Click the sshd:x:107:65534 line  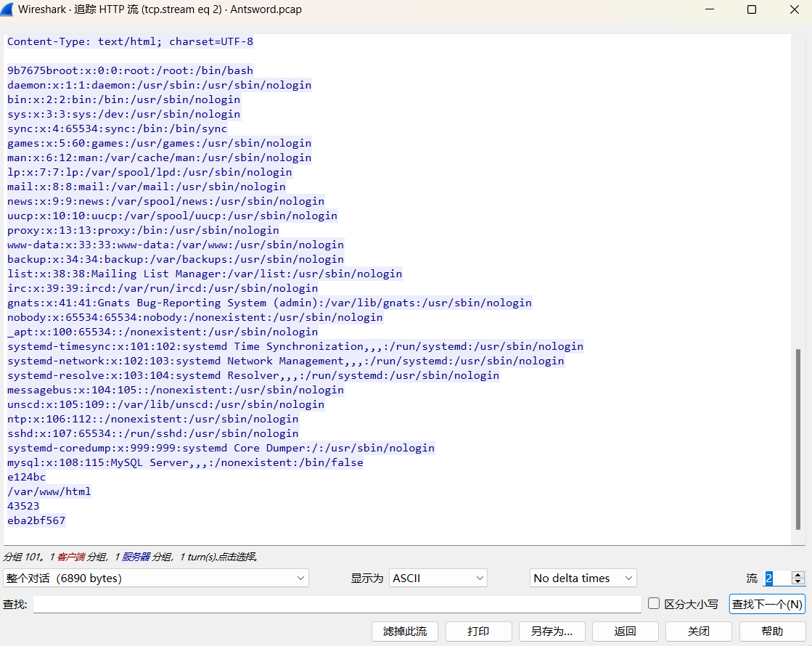(x=153, y=433)
